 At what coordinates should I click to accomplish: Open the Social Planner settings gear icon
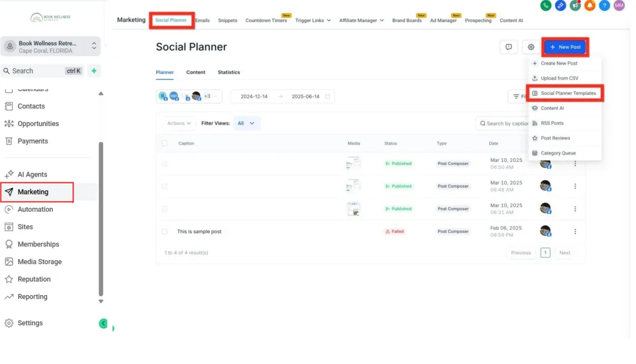pos(531,47)
